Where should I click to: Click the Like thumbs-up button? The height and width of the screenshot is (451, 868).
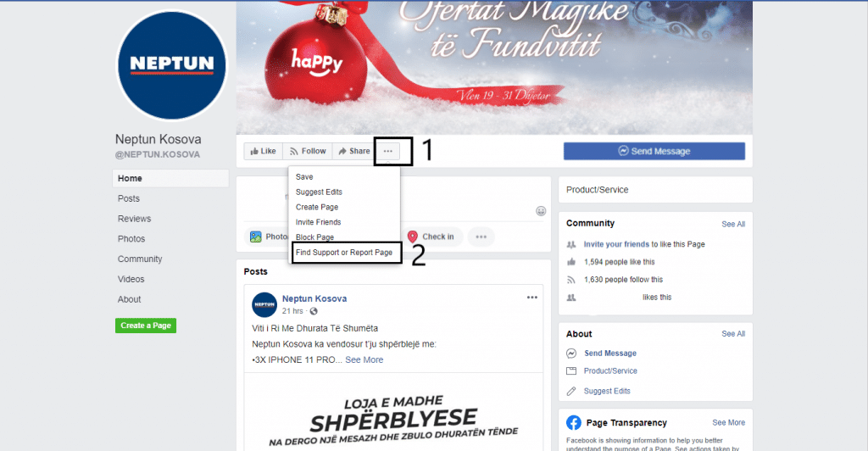tap(263, 151)
